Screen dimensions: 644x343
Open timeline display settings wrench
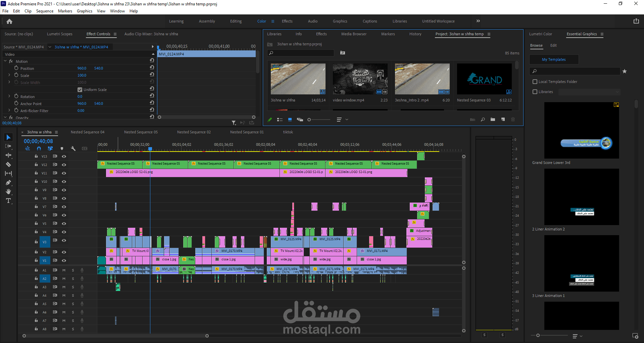pyautogui.click(x=73, y=148)
